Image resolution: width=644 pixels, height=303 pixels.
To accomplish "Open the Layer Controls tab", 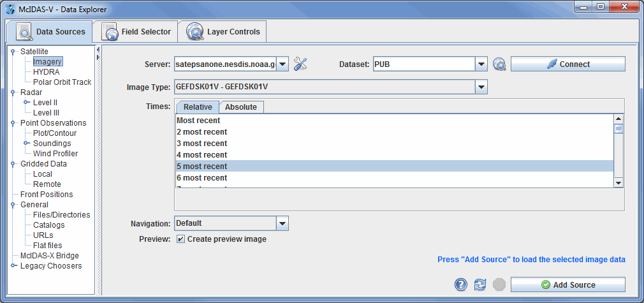I will click(x=224, y=32).
